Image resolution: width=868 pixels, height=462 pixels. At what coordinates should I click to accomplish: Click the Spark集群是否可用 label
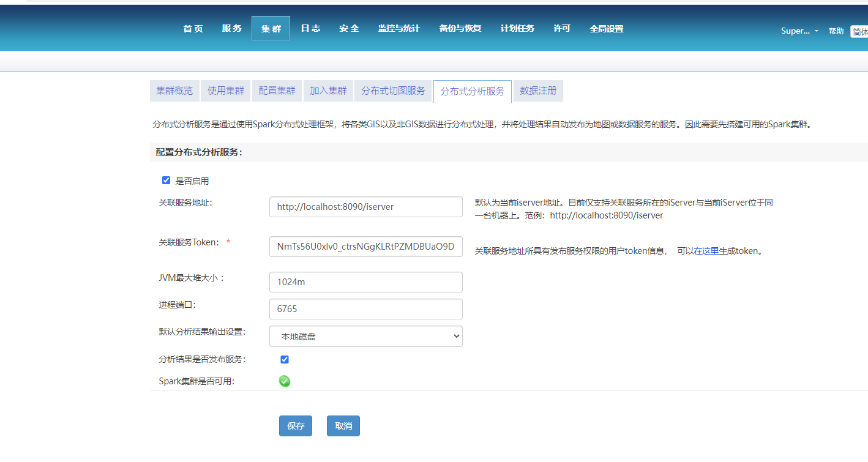pos(196,381)
